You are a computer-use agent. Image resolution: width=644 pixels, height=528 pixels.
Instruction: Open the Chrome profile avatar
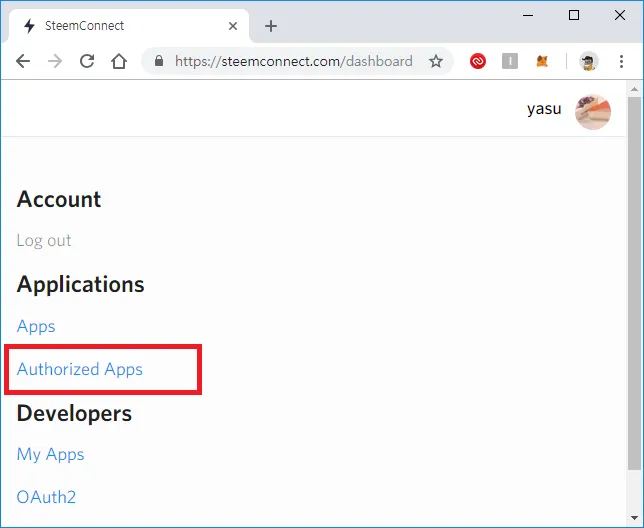pyautogui.click(x=589, y=62)
